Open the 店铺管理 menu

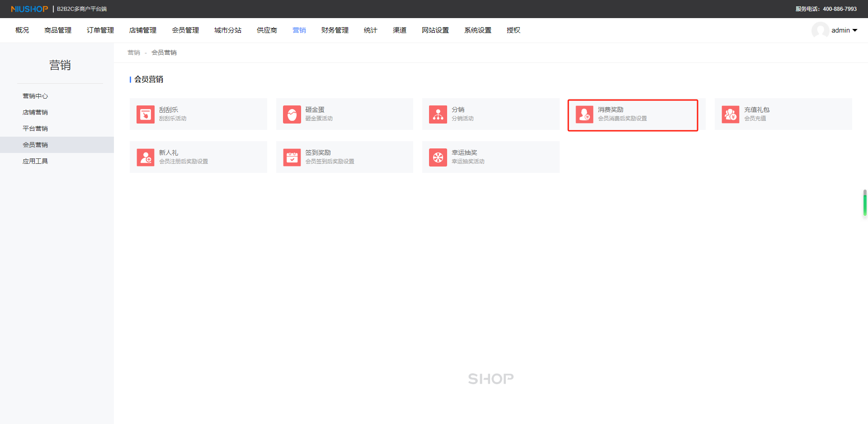pos(143,30)
